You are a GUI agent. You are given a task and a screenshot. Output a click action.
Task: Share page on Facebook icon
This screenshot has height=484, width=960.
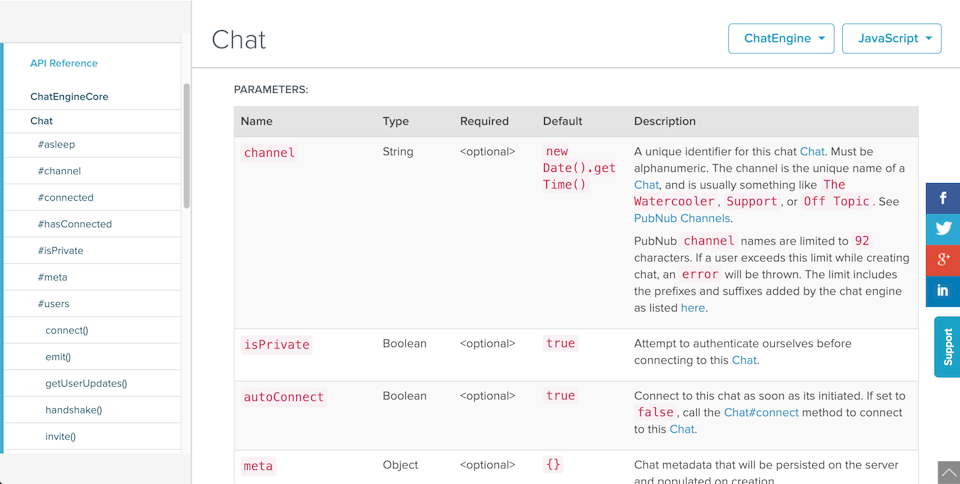click(x=942, y=198)
